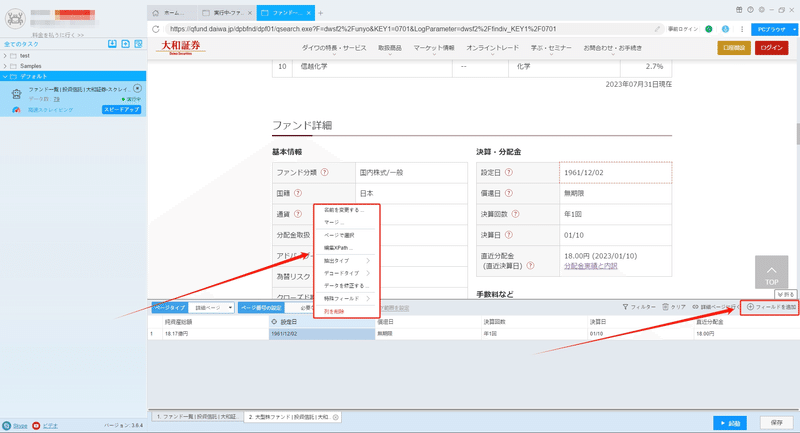The height and width of the screenshot is (433, 800).
Task: Open the PCブラウザ dropdown arrow
Action: pos(794,30)
